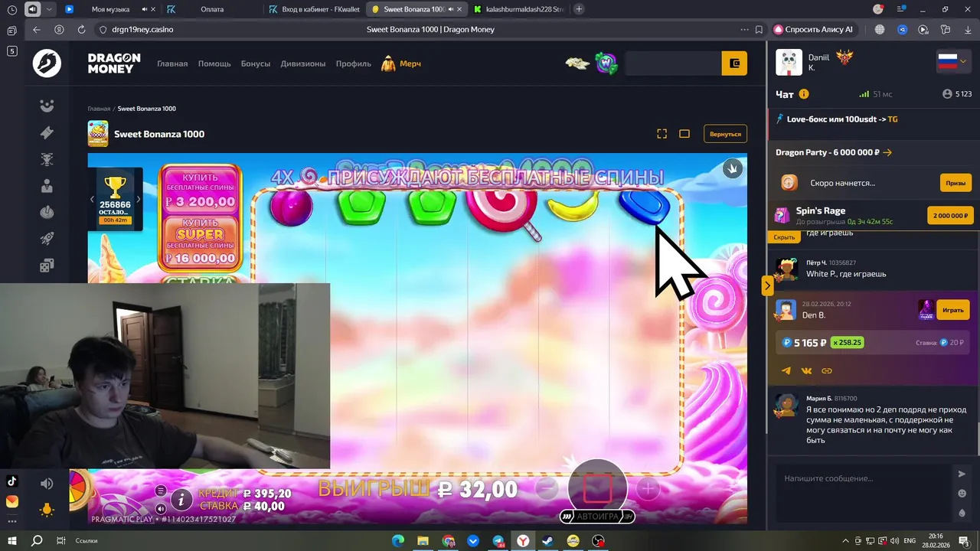This screenshot has width=980, height=551.
Task: Click the Спросить Алису AI button
Action: (x=813, y=29)
